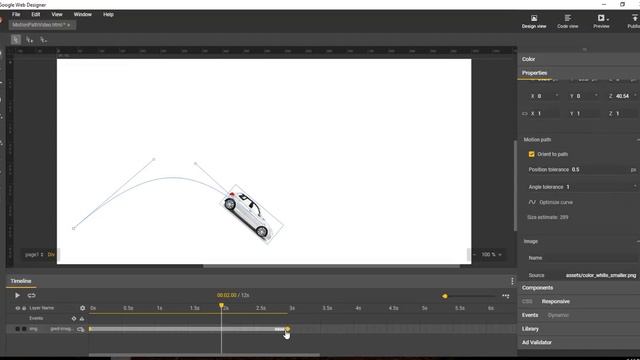Select the end keyframe on img layer

pyautogui.click(x=288, y=329)
